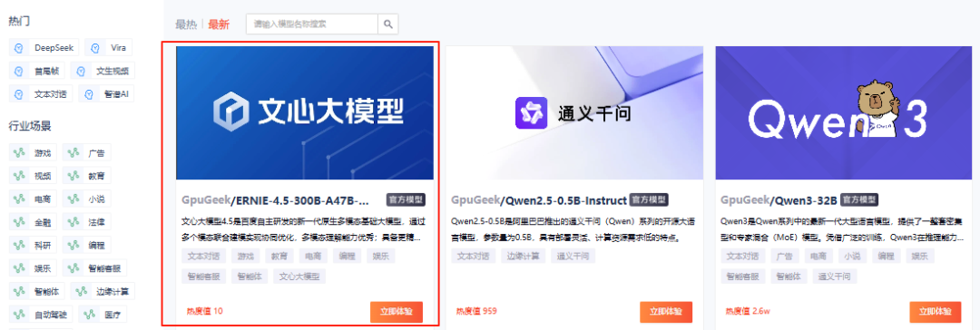Click 边缘计算 tag on the Qwen2.5-0.5B-Instruct card

[524, 256]
